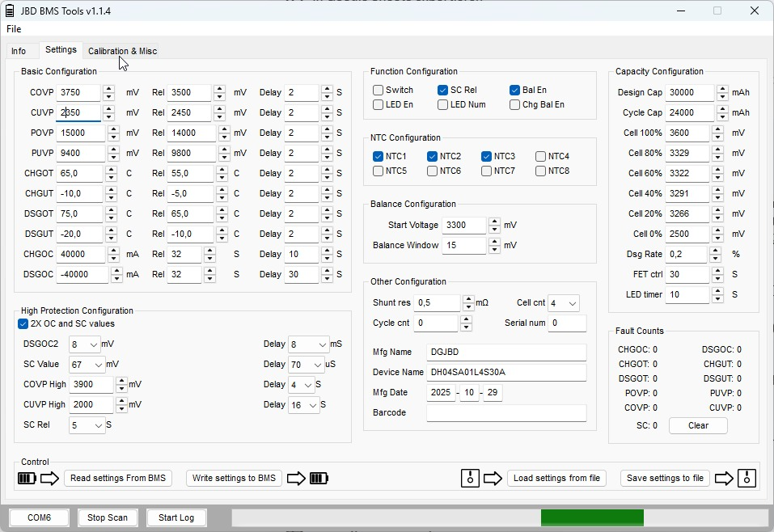
Task: Click the green progress bar at bottom
Action: [x=592, y=517]
